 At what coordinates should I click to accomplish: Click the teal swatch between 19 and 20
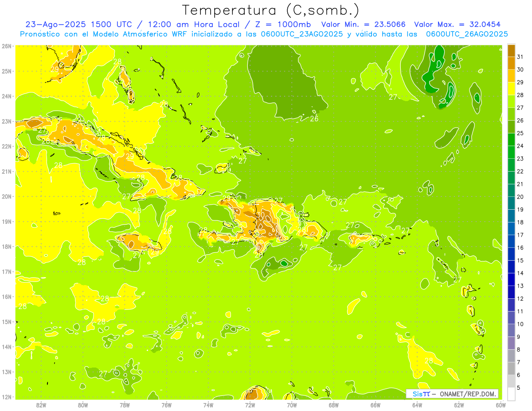point(511,203)
